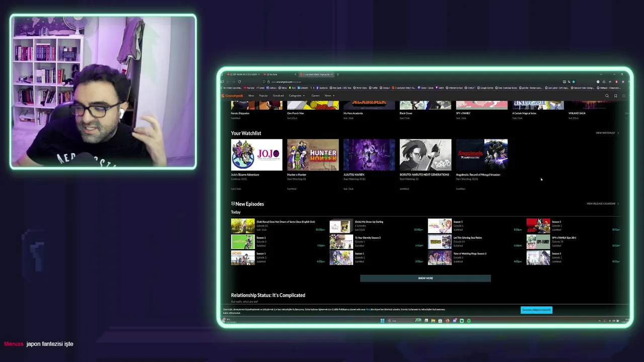Screen dimensions: 644x362
Task: Open My Dress-Up Darling episode thumbnail
Action: pos(341,226)
